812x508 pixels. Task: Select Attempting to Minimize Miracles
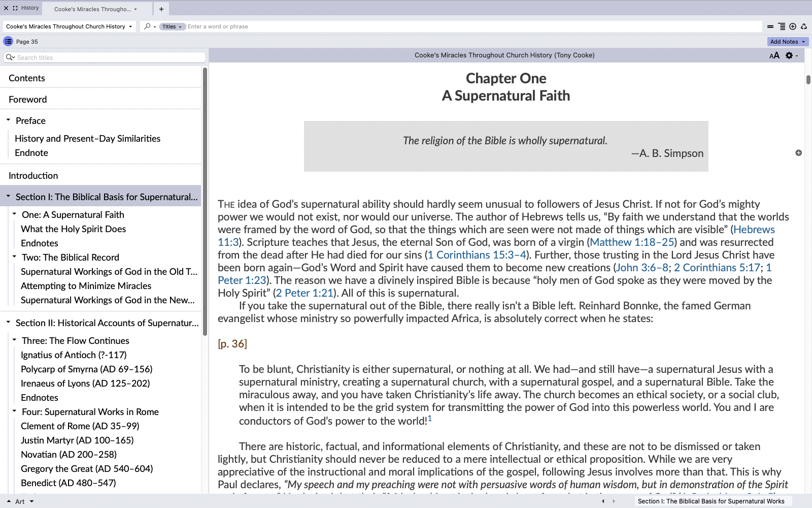coord(86,286)
